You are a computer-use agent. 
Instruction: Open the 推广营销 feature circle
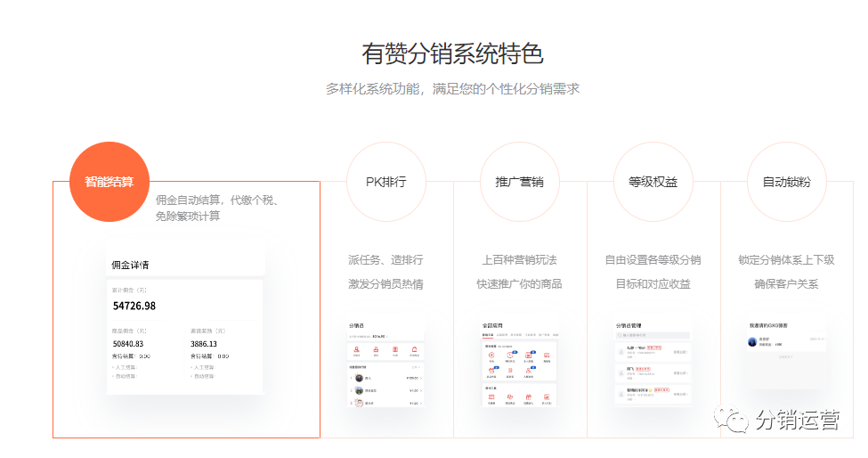pyautogui.click(x=519, y=182)
